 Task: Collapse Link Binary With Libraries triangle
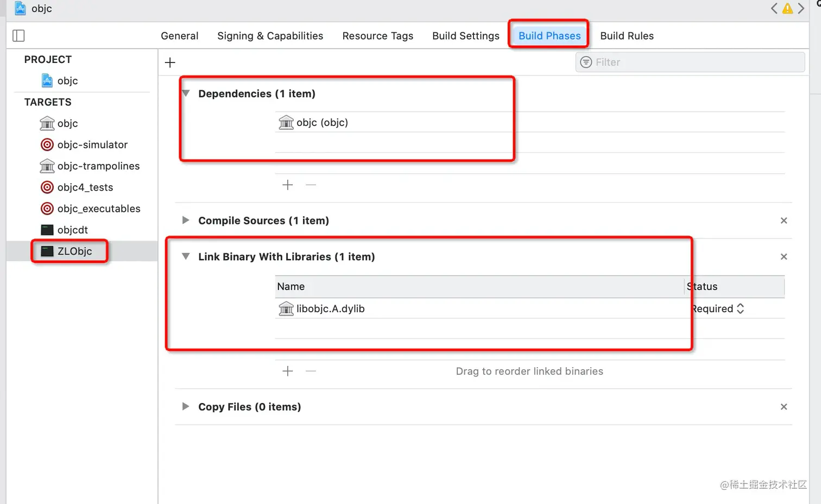coord(186,256)
